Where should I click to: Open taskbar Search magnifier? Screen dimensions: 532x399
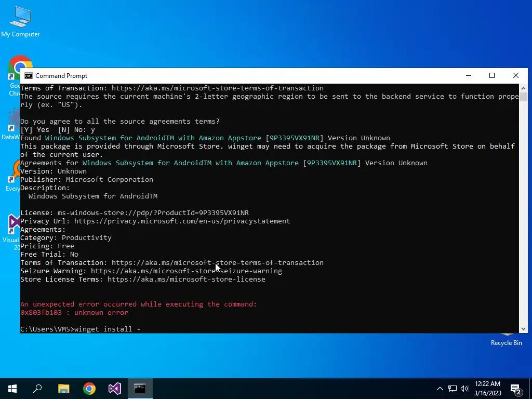point(37,389)
